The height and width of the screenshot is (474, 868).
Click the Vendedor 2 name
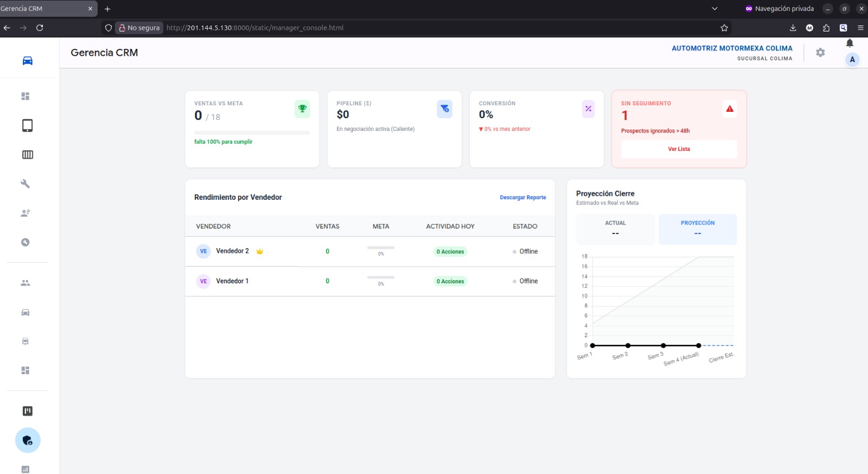pyautogui.click(x=232, y=251)
